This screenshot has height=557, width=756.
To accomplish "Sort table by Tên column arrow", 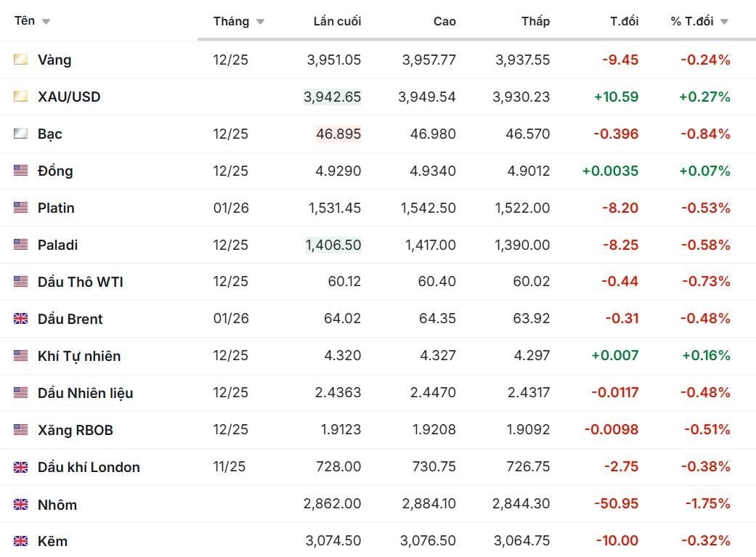I will 46,22.
